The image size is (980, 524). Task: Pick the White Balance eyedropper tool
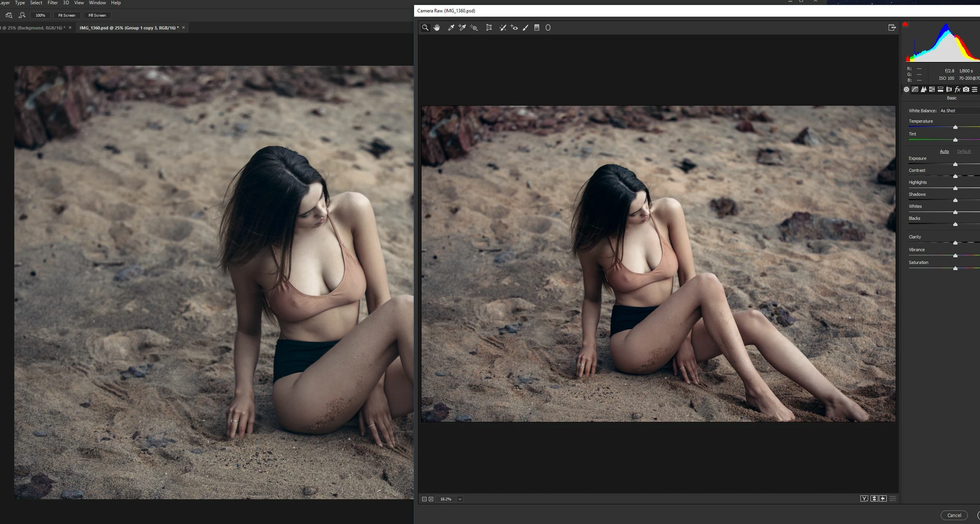pos(451,27)
